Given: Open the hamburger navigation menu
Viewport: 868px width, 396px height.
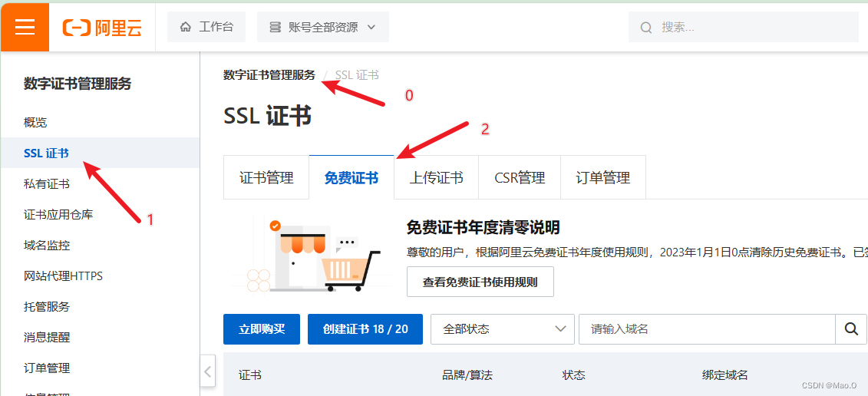Looking at the screenshot, I should click(x=25, y=27).
